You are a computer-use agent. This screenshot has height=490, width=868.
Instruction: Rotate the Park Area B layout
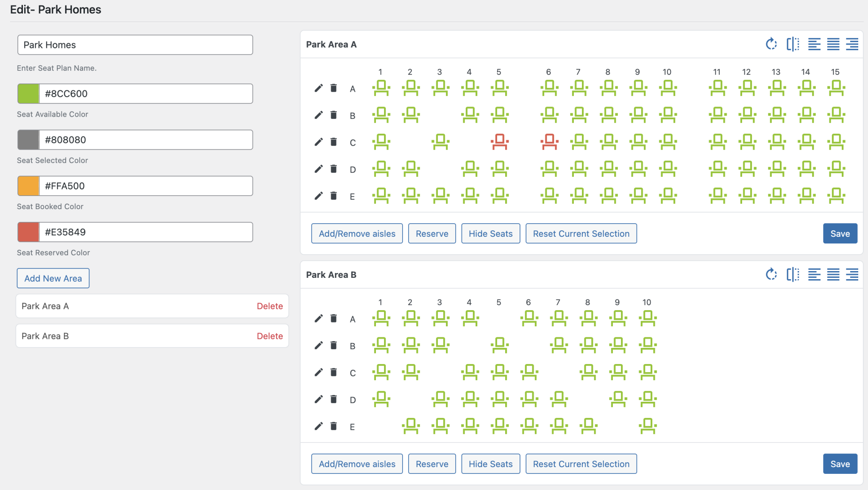[x=771, y=274]
